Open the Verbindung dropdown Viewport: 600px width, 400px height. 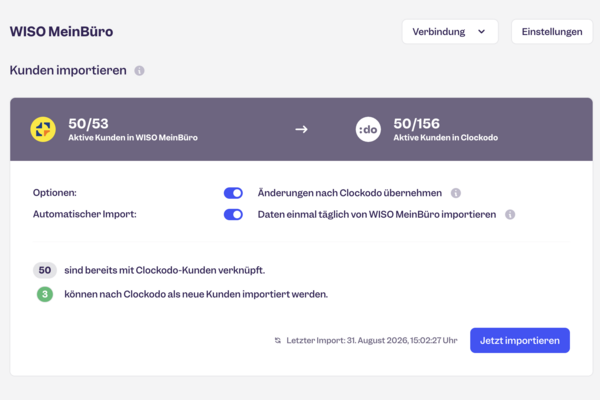pos(450,32)
